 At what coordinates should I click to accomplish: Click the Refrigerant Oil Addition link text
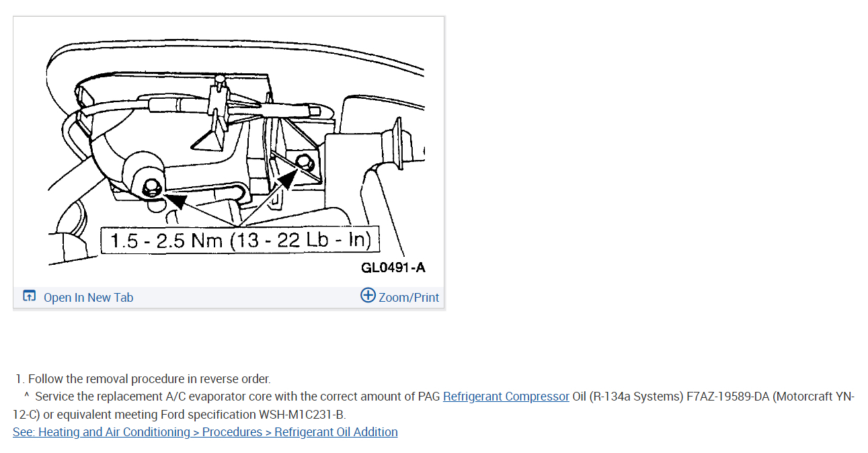(x=336, y=432)
